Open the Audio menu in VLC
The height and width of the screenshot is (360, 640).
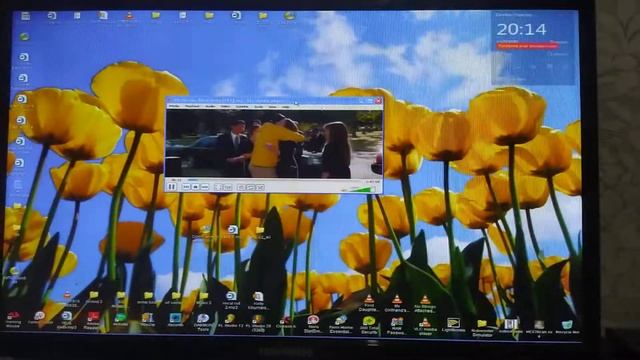click(210, 107)
